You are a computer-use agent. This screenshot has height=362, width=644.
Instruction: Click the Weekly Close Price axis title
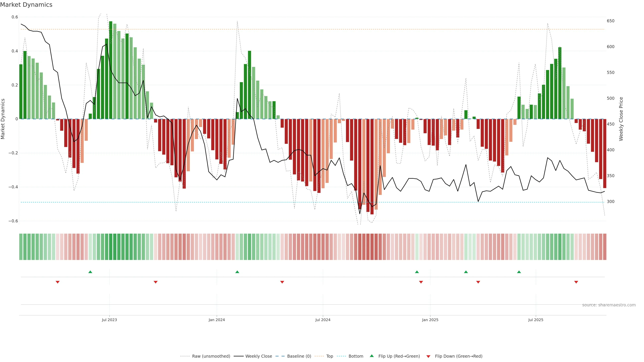[621, 119]
